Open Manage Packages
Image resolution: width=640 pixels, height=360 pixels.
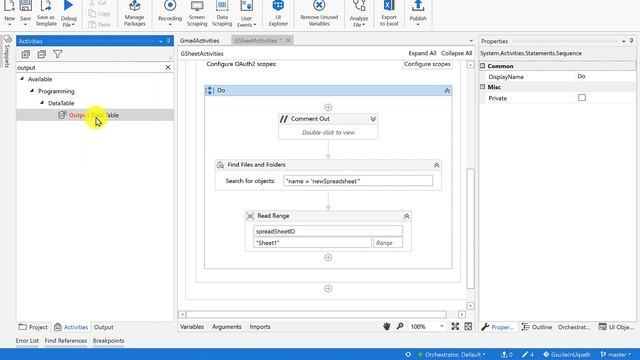point(134,13)
